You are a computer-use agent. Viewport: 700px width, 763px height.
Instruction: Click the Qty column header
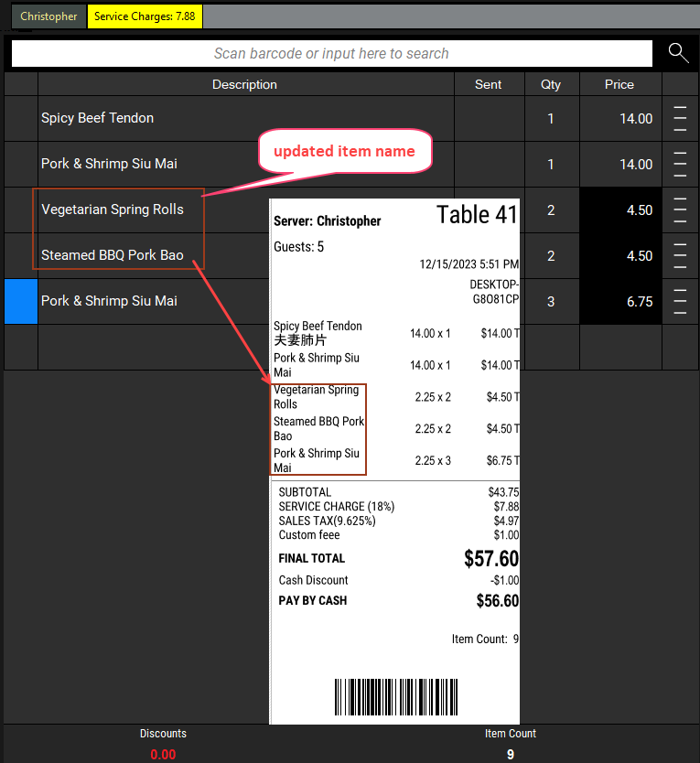point(550,84)
